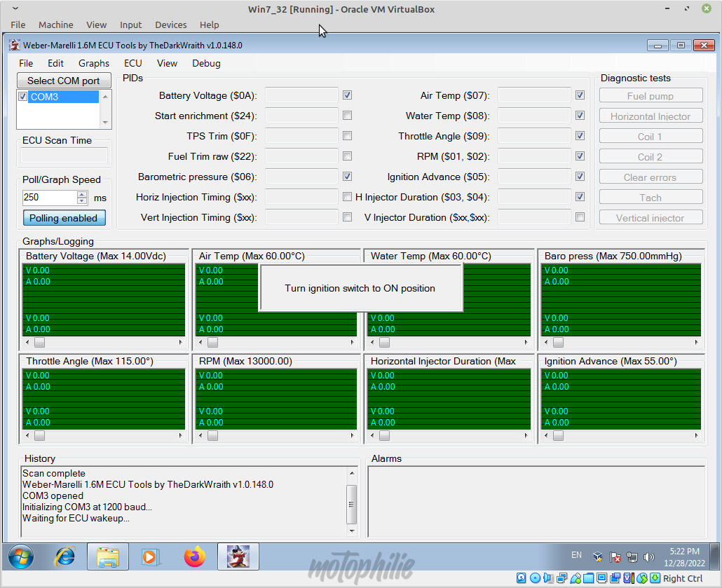Launch Internet Explorer from the taskbar
The image size is (722, 588).
point(65,556)
